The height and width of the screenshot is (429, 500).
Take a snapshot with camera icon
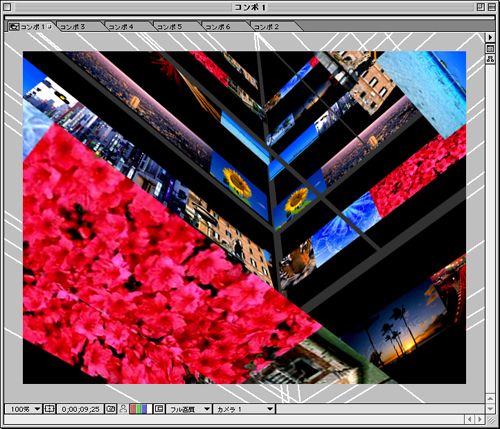110,409
